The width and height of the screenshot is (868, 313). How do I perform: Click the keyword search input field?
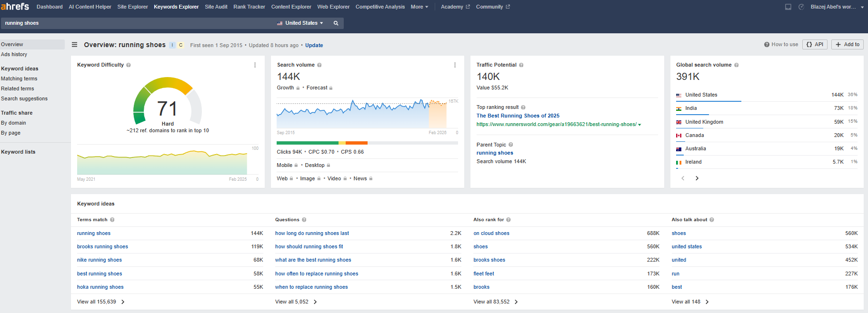(x=138, y=23)
